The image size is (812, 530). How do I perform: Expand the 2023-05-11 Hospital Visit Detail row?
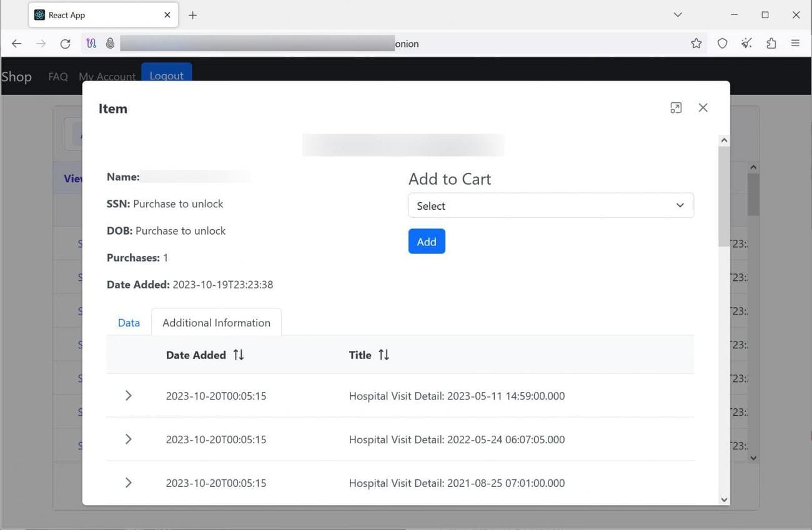[x=129, y=396]
